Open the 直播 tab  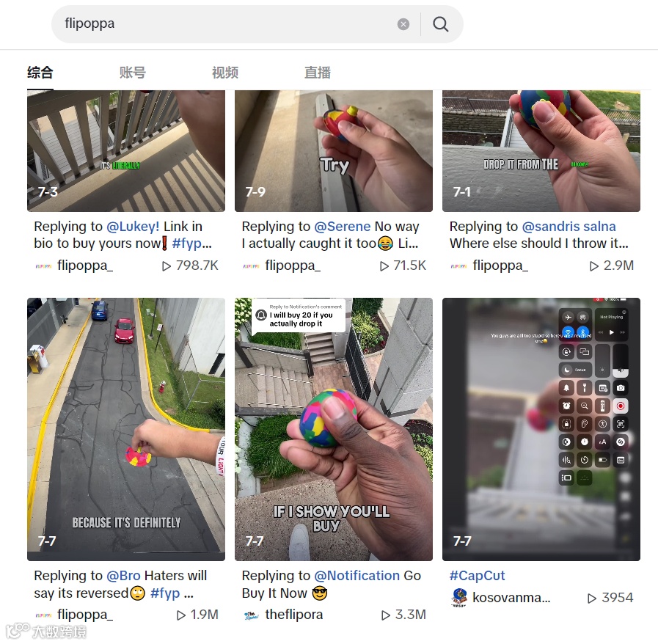(318, 73)
